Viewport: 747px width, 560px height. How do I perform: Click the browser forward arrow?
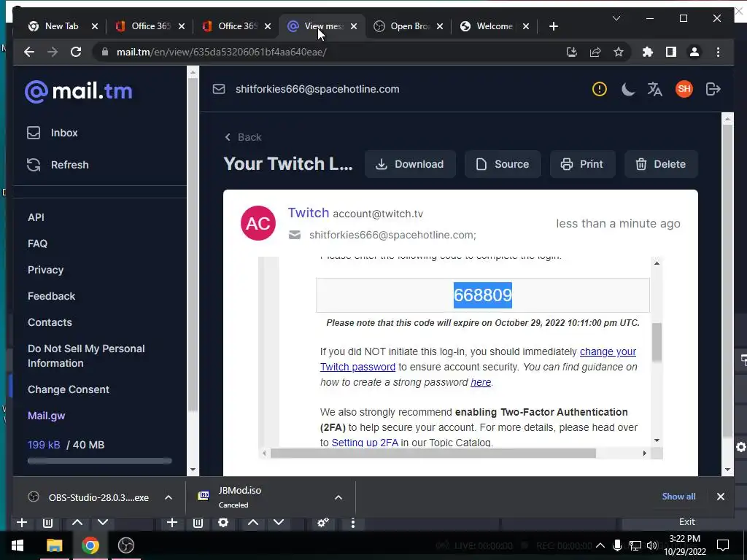53,52
